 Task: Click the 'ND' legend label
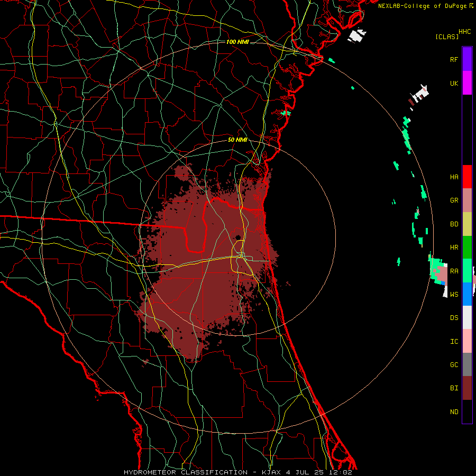click(x=454, y=412)
